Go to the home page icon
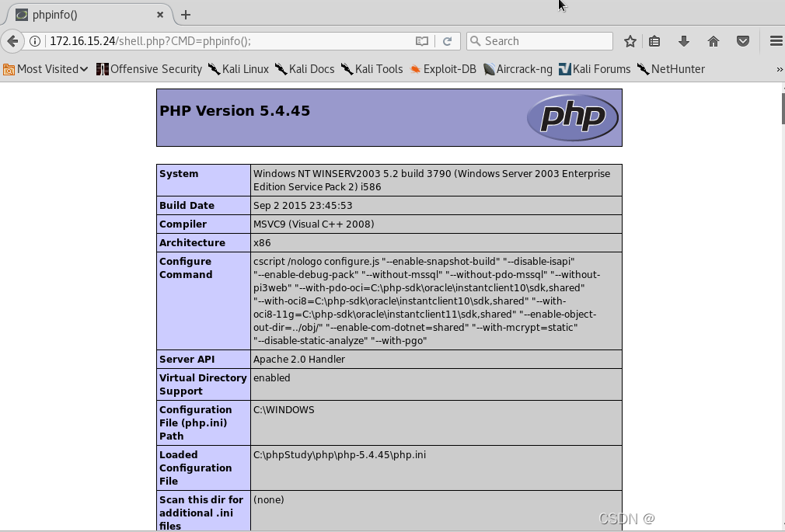 713,41
